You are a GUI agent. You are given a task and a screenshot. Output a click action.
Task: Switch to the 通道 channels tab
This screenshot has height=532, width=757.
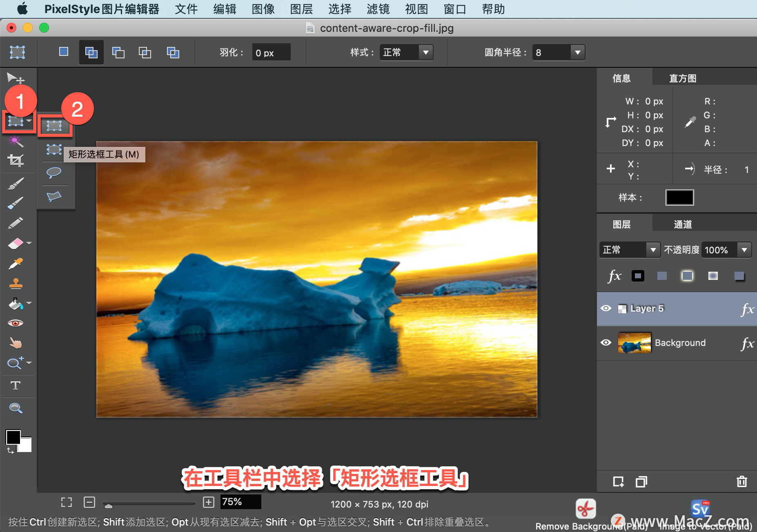pyautogui.click(x=683, y=224)
